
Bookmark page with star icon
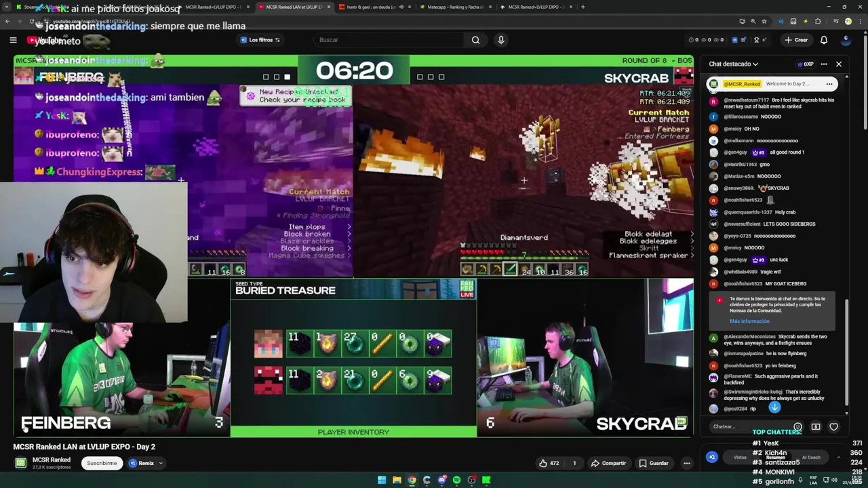click(x=764, y=21)
